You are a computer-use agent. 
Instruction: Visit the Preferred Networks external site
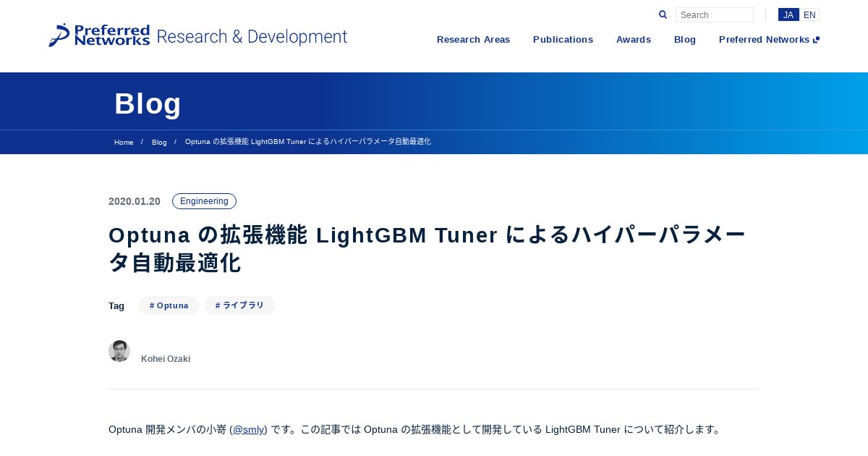pyautogui.click(x=769, y=40)
